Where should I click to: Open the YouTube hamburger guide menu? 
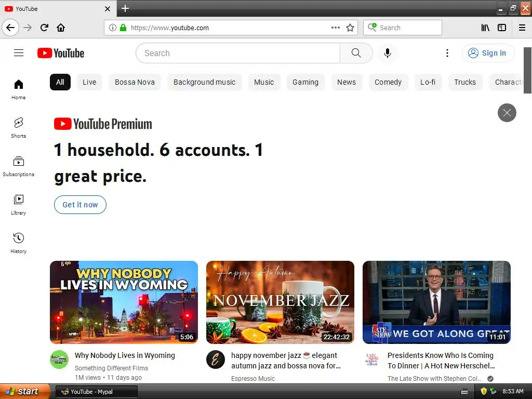click(x=19, y=53)
